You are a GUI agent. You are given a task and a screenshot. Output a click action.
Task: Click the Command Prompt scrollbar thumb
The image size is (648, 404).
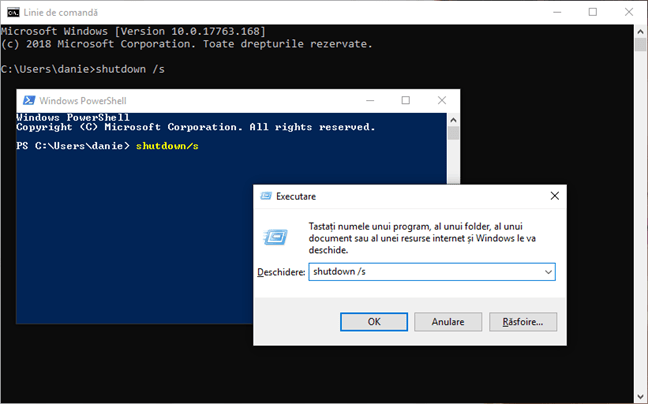click(641, 44)
